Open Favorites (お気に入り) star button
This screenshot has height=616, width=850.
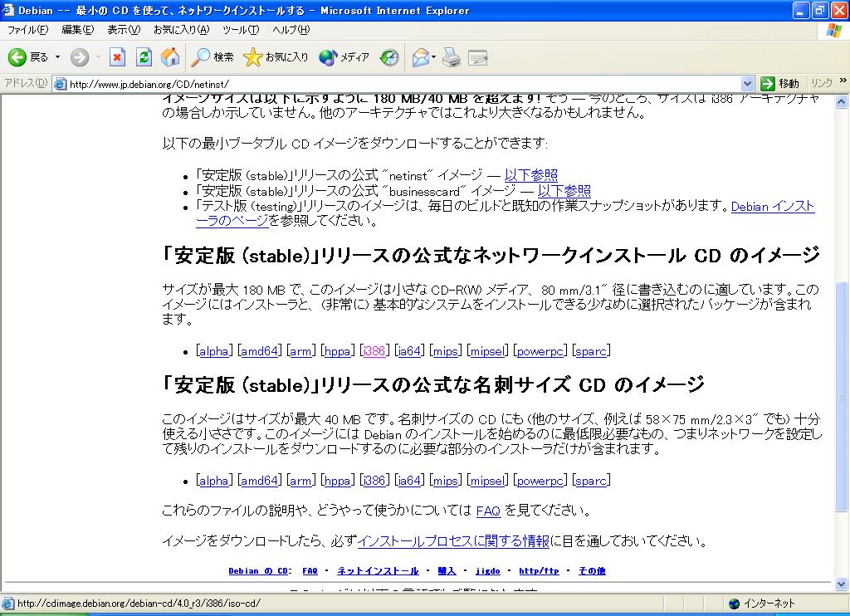pyautogui.click(x=276, y=57)
